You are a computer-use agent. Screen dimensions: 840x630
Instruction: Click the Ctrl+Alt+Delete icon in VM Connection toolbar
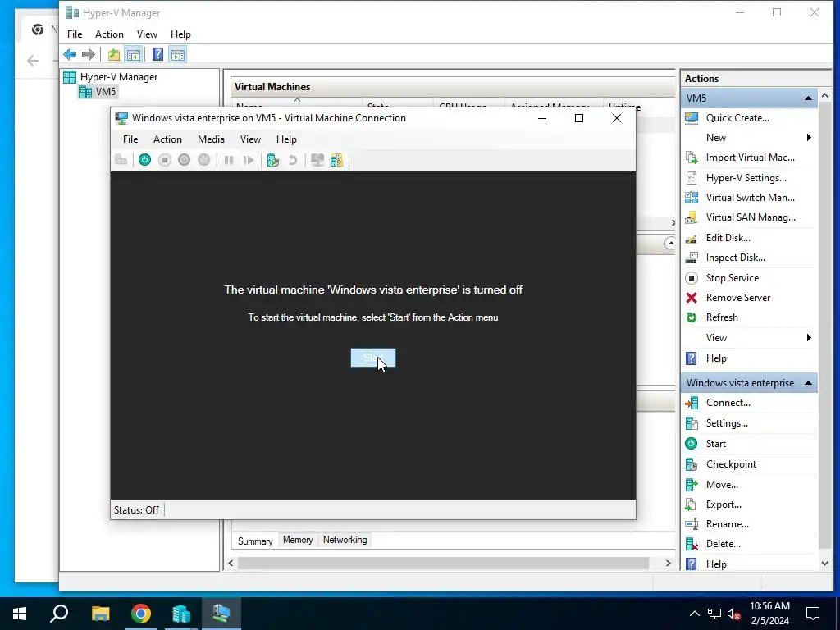coord(121,160)
